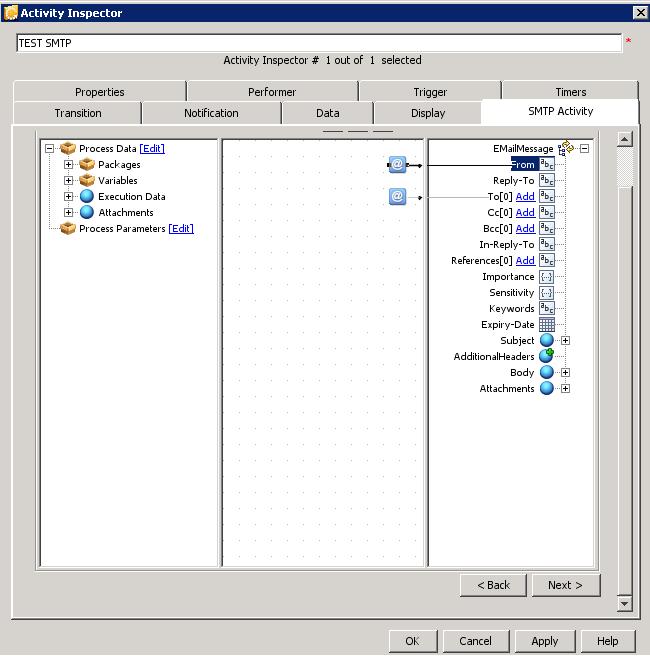Open the Display tab

click(x=428, y=113)
